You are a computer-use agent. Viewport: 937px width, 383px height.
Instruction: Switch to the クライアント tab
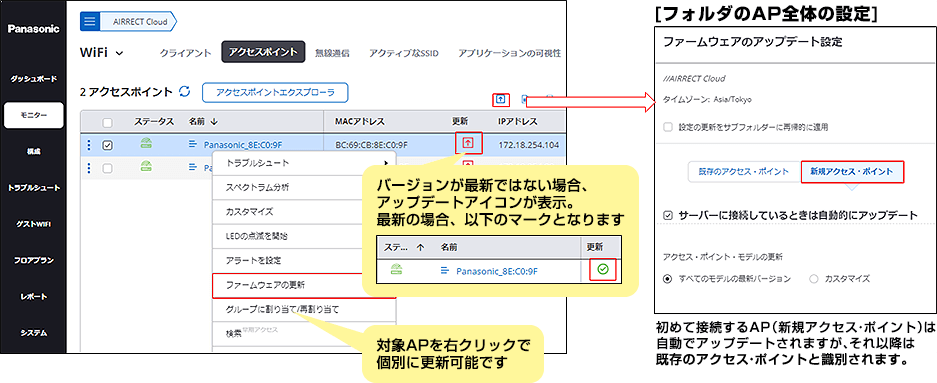(x=185, y=53)
